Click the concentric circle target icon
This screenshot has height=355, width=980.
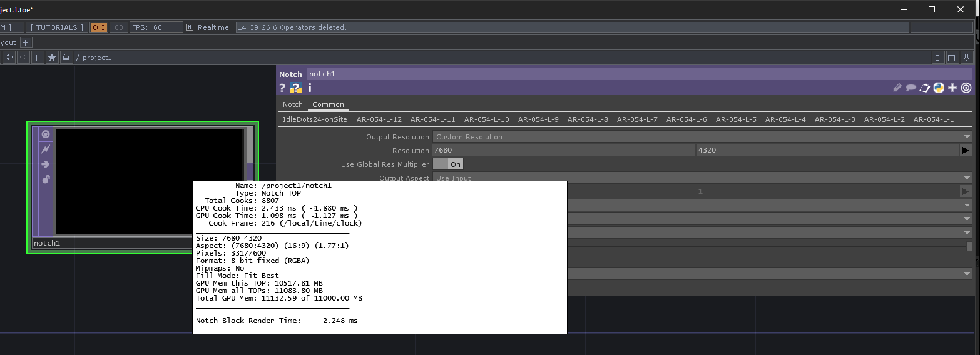point(966,88)
